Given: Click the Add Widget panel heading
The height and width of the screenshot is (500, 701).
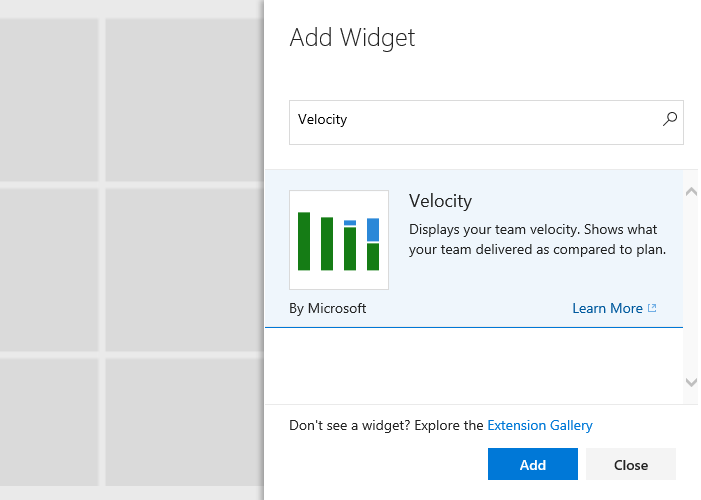Looking at the screenshot, I should (x=352, y=38).
